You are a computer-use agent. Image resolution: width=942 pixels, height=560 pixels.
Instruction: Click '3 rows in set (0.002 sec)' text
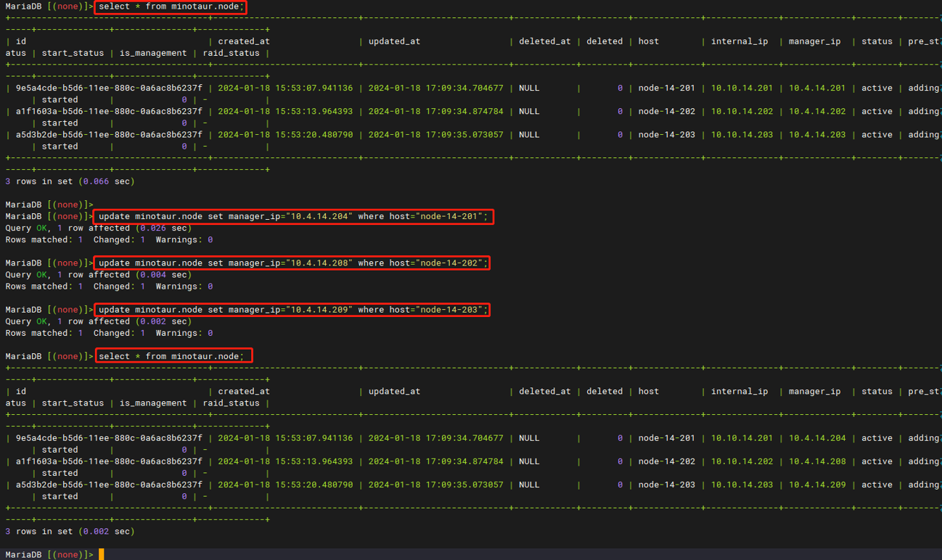coord(70,532)
